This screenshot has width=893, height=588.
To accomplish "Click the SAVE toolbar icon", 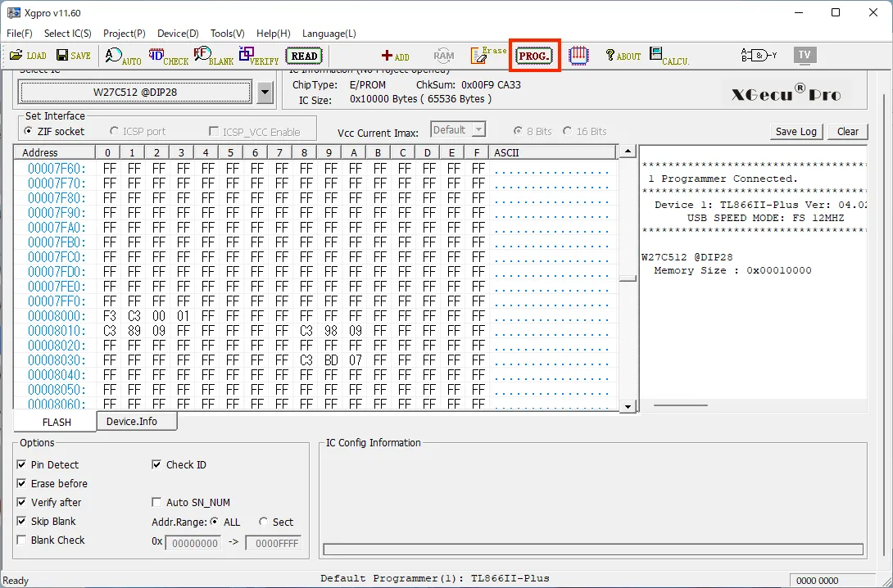I will coord(74,55).
